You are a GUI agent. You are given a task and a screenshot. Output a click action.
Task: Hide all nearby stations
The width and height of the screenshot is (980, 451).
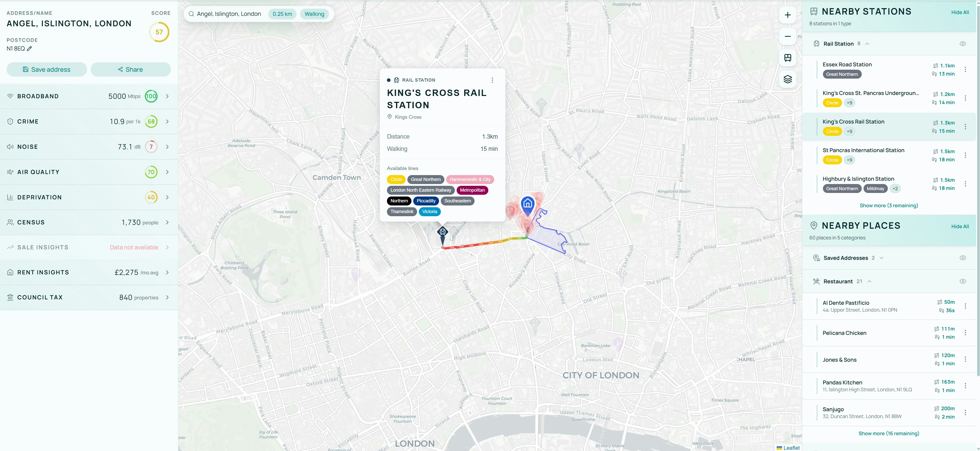pos(960,12)
